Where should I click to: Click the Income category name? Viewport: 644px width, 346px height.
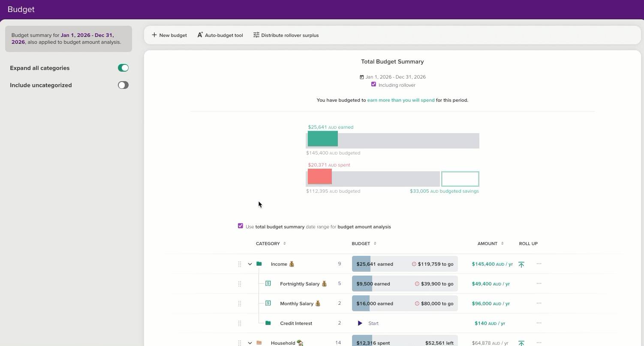click(x=283, y=264)
